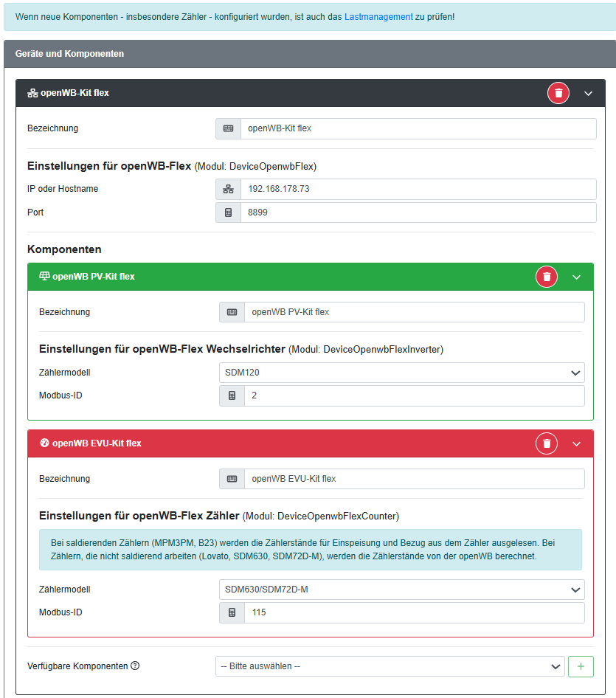Open Zählermodell dropdown showing SDM120
Viewport: 616px width, 698px height.
click(402, 373)
